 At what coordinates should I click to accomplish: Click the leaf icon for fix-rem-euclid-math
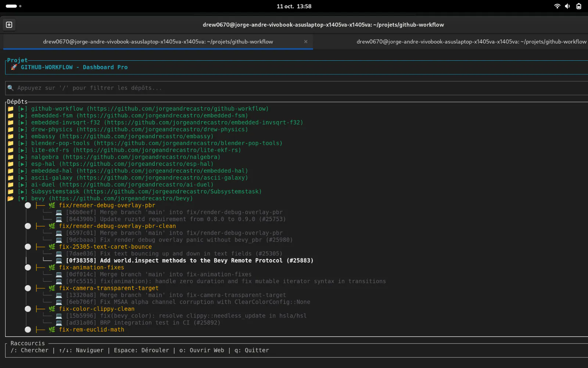click(52, 330)
